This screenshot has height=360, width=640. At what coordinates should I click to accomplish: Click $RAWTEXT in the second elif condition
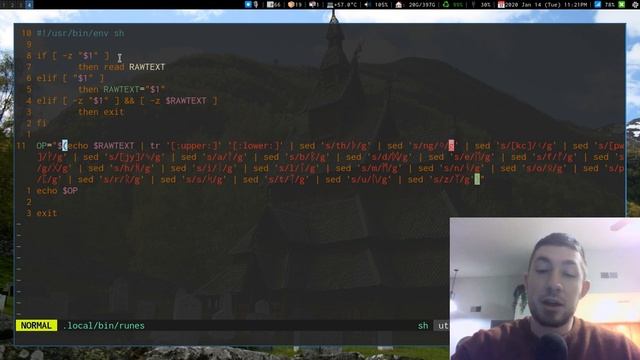186,101
